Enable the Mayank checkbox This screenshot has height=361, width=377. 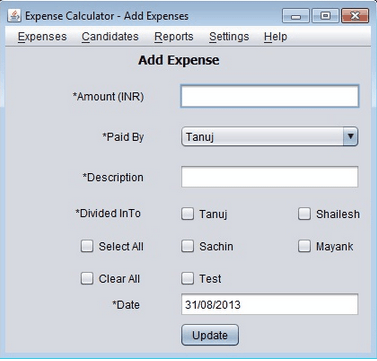point(304,246)
